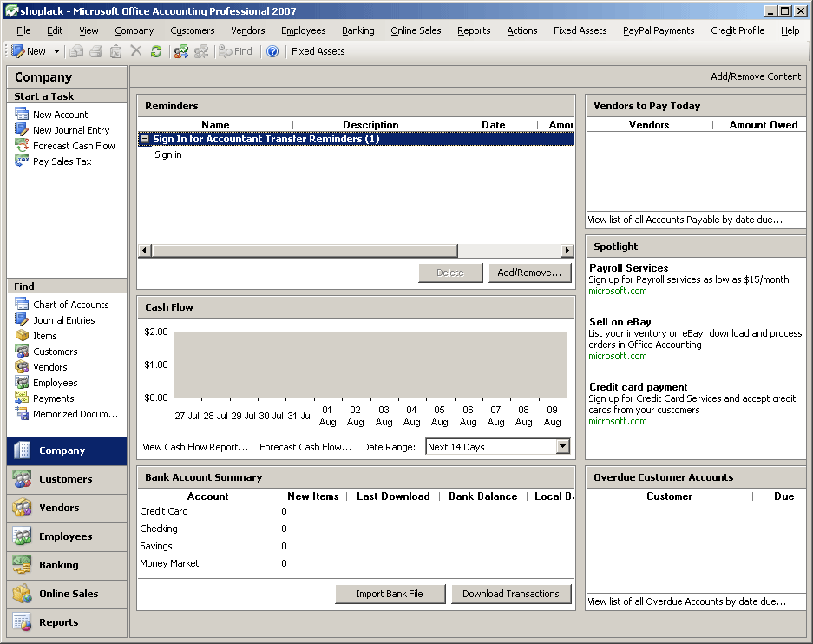The height and width of the screenshot is (644, 813).
Task: Click the microsoft.com link under Payroll Services
Action: click(618, 291)
